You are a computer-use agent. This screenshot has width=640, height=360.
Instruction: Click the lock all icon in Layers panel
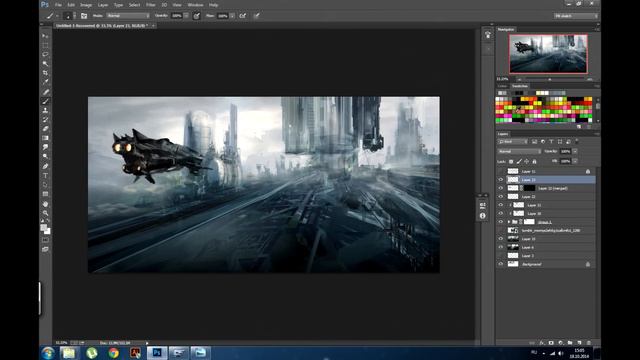pos(534,162)
